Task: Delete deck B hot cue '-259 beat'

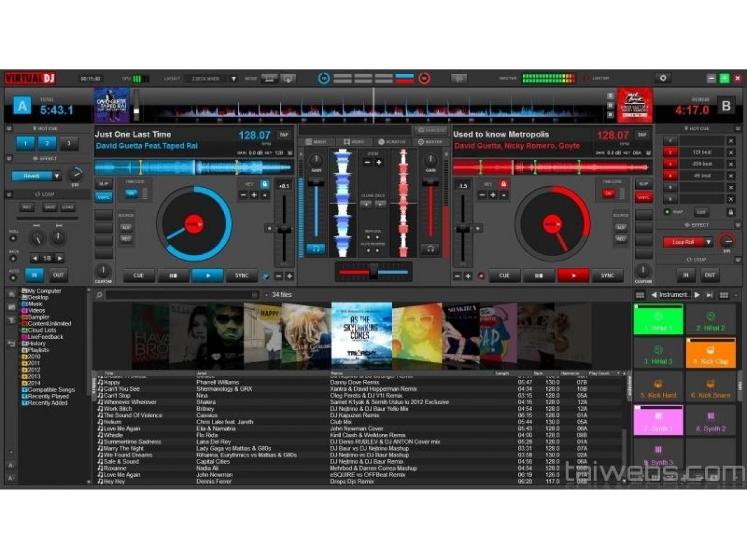Action: (730, 164)
